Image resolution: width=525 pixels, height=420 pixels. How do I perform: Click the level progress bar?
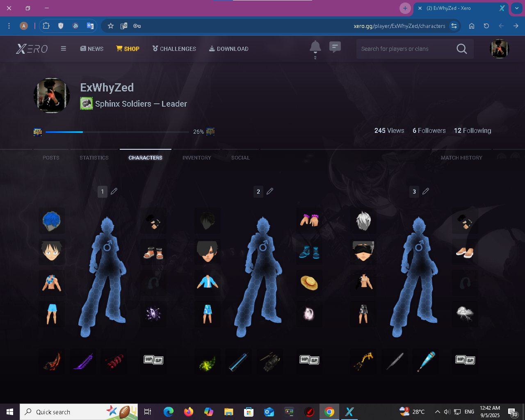pyautogui.click(x=117, y=132)
